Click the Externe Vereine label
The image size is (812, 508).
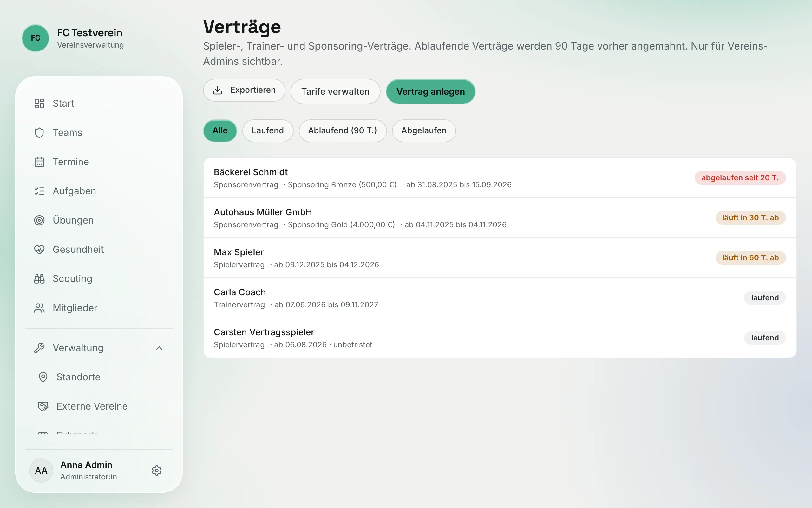click(x=92, y=406)
